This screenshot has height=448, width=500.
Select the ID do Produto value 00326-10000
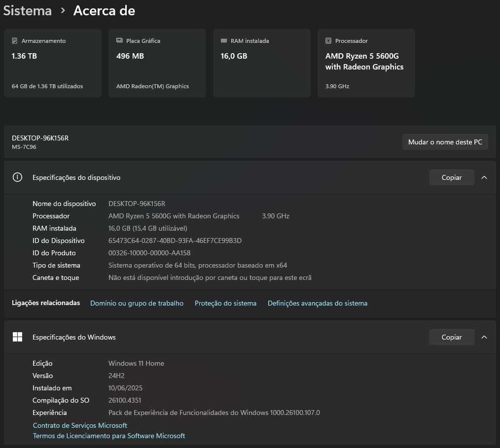149,253
